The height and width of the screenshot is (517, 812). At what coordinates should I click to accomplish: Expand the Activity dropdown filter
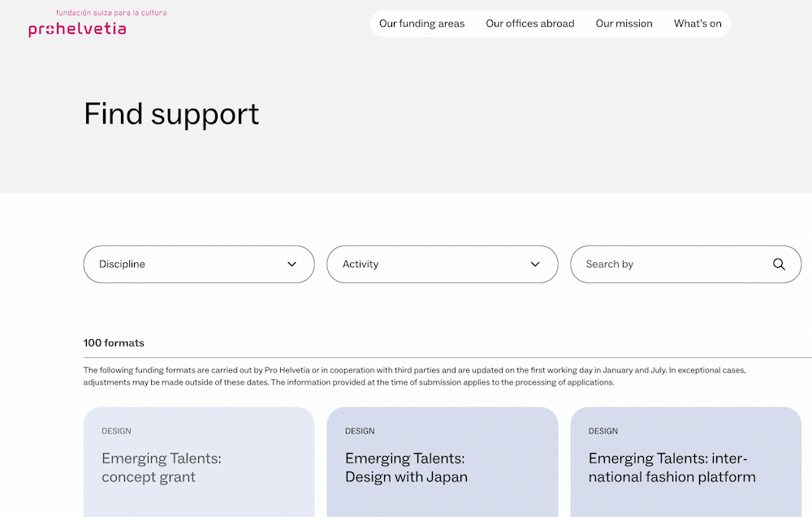[x=442, y=264]
